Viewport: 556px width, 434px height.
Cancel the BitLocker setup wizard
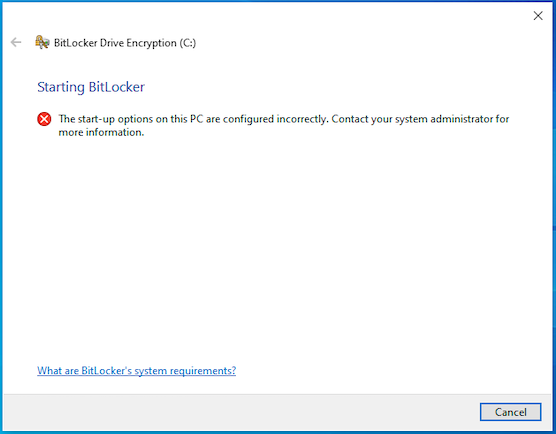pos(511,412)
